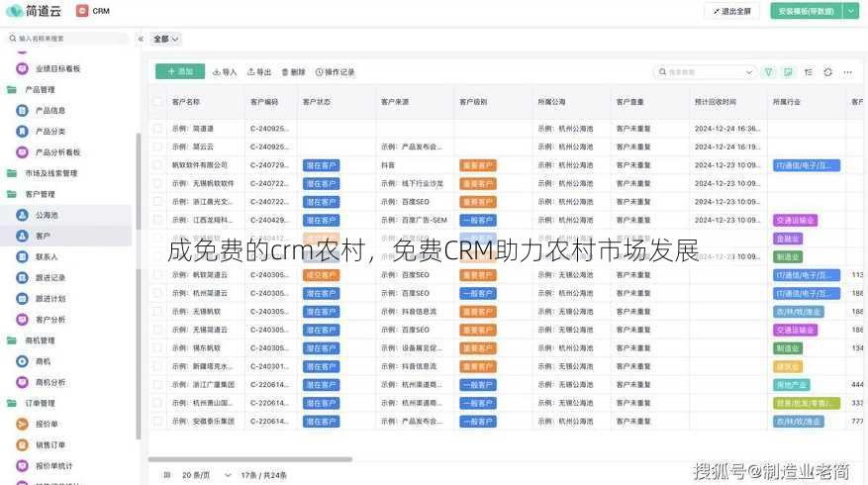Click the 客户状态 column header
The image size is (868, 485).
[317, 102]
